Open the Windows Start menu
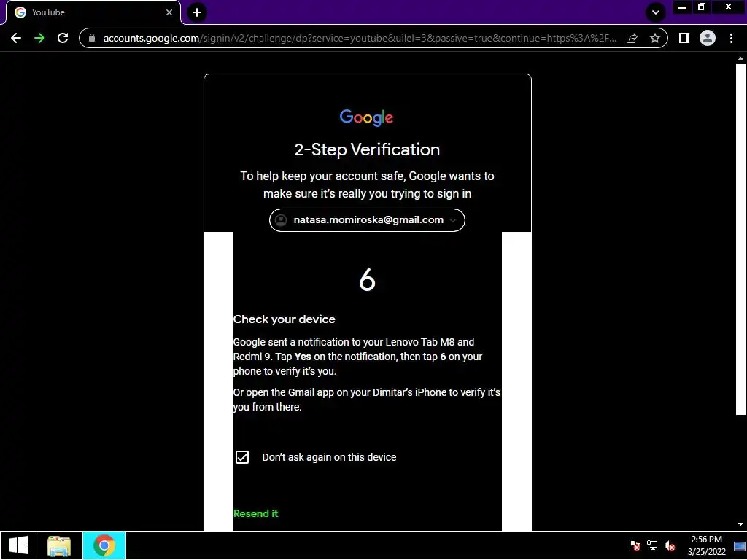Screen dimensions: 747x560 click(x=18, y=545)
